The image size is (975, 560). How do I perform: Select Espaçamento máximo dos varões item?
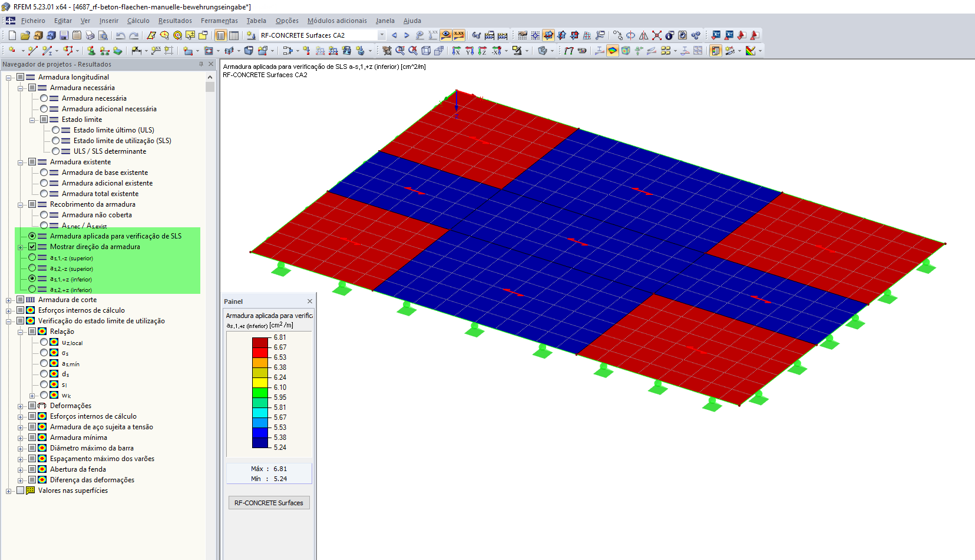102,459
